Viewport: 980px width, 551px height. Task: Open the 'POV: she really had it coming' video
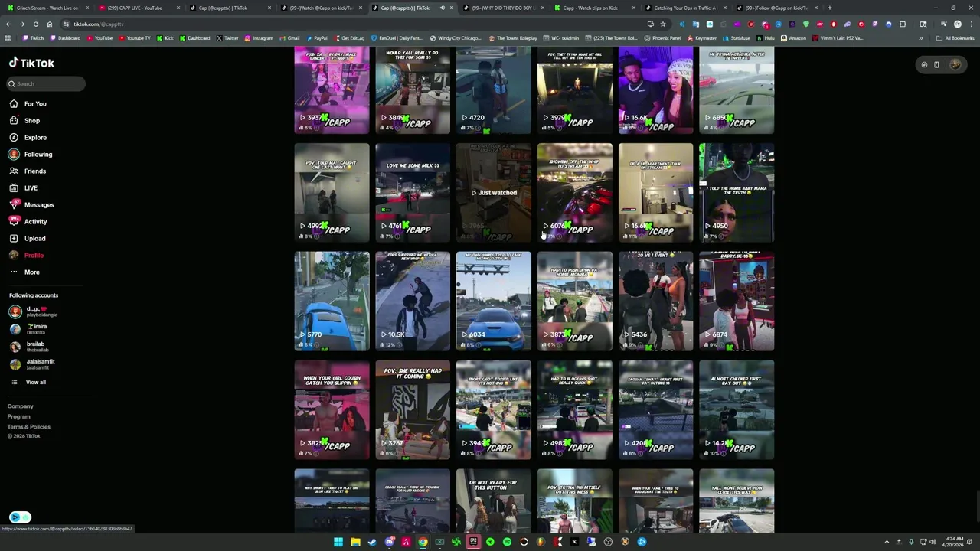point(413,409)
